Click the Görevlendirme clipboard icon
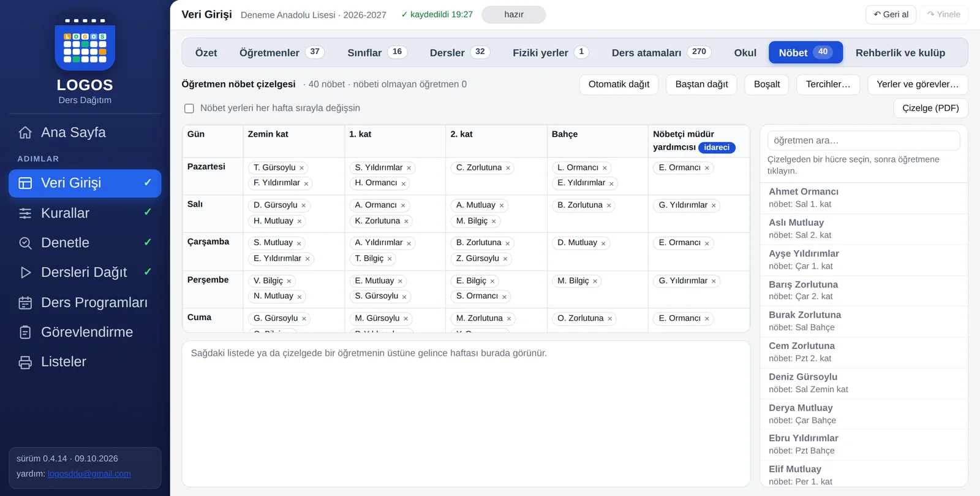980x496 pixels. point(25,332)
